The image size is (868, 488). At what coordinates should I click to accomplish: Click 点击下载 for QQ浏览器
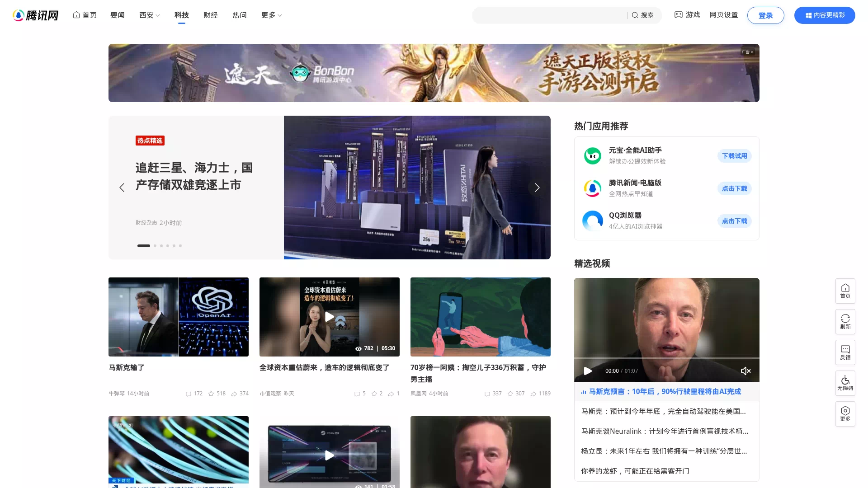coord(735,221)
